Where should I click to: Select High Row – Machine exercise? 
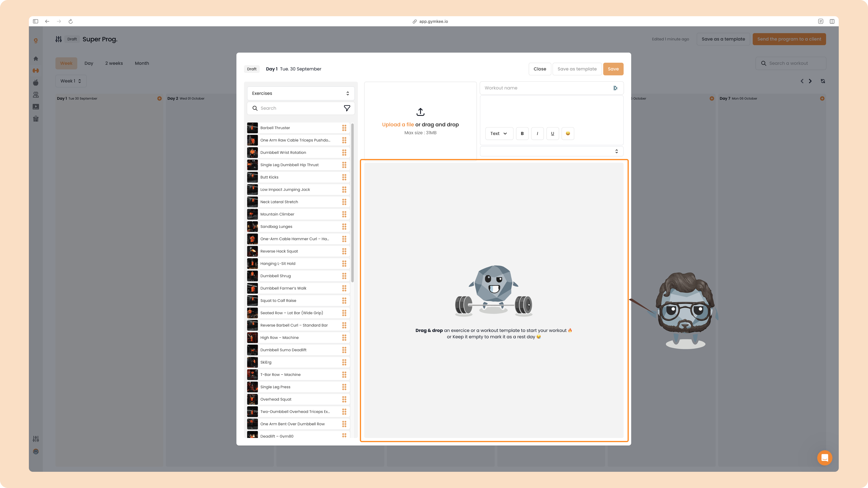click(x=298, y=338)
